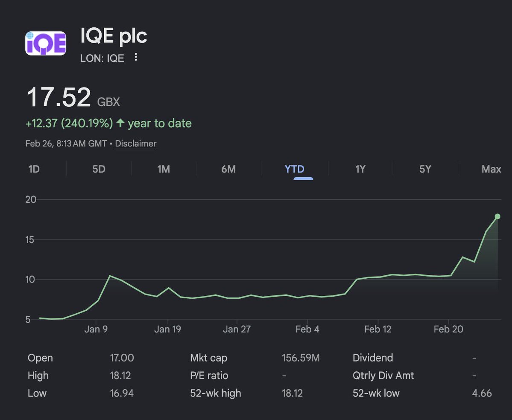Select the YTD chart range

tap(295, 169)
